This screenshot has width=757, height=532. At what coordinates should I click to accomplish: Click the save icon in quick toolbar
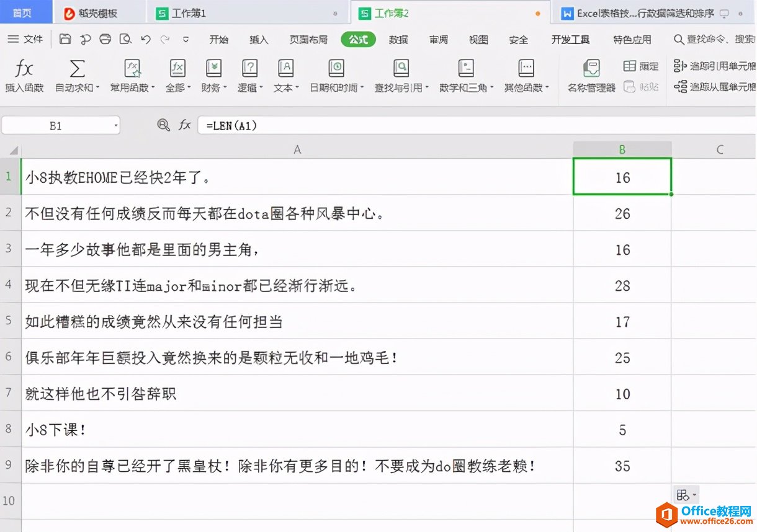tap(65, 39)
